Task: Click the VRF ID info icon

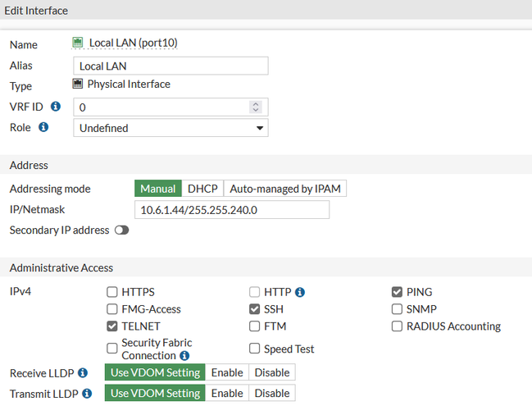Action: pos(56,107)
